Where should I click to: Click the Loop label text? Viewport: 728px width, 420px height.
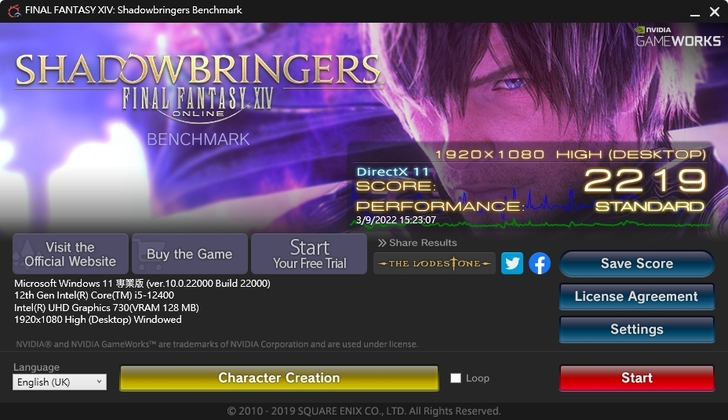point(477,378)
